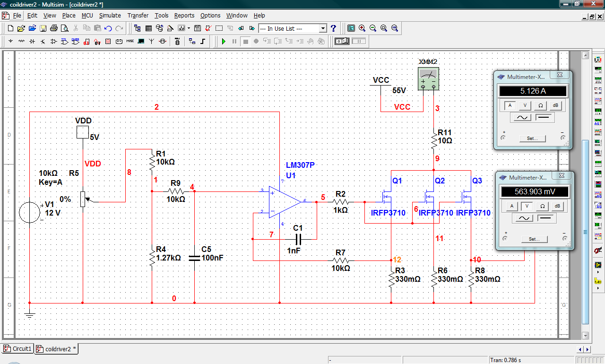
Task: Open the Options menu
Action: pos(210,16)
